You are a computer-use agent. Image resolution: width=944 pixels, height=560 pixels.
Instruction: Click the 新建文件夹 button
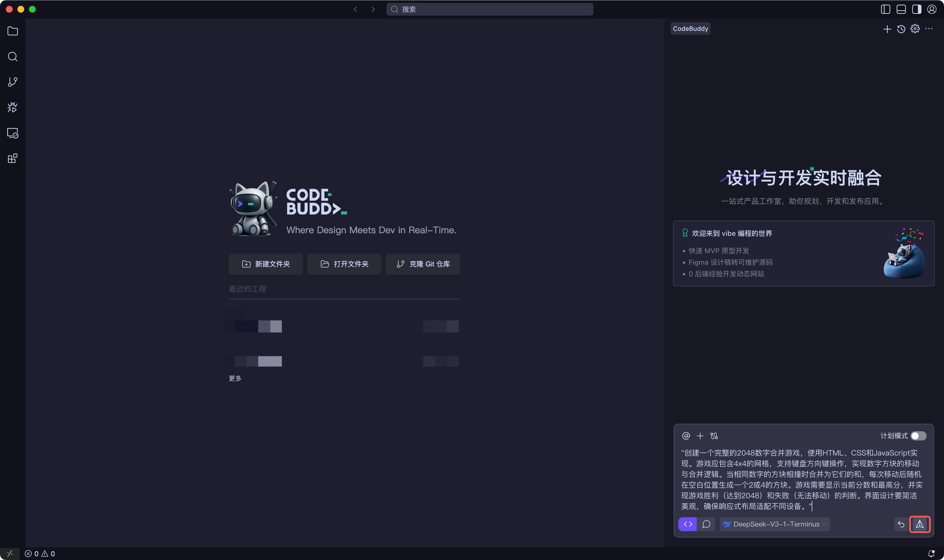point(265,264)
